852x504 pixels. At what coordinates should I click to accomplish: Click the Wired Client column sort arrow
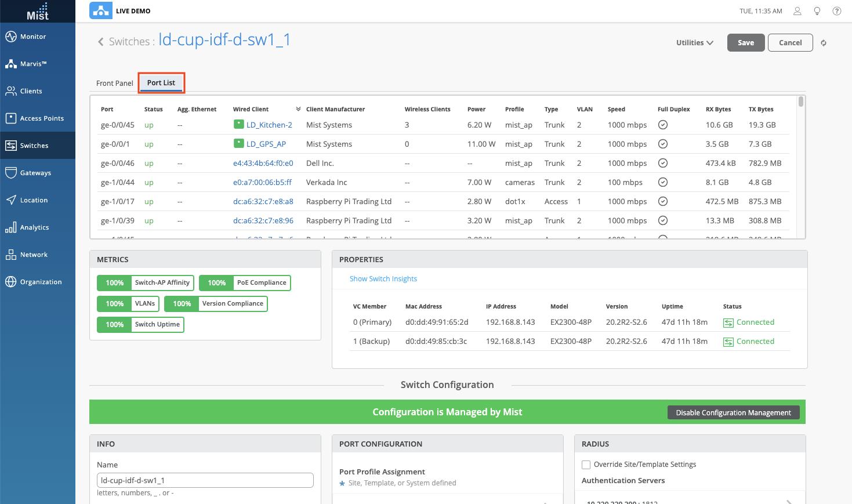298,109
